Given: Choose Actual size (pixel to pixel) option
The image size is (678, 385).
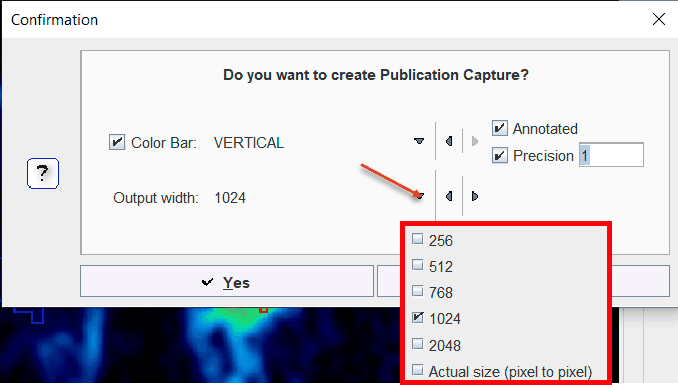Looking at the screenshot, I should (x=502, y=372).
